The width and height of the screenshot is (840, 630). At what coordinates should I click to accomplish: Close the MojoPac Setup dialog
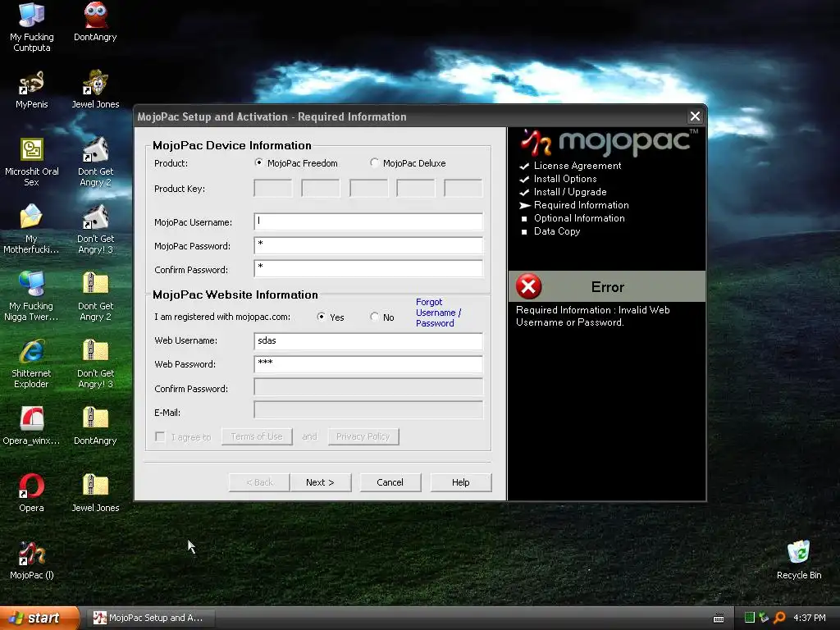tap(695, 116)
